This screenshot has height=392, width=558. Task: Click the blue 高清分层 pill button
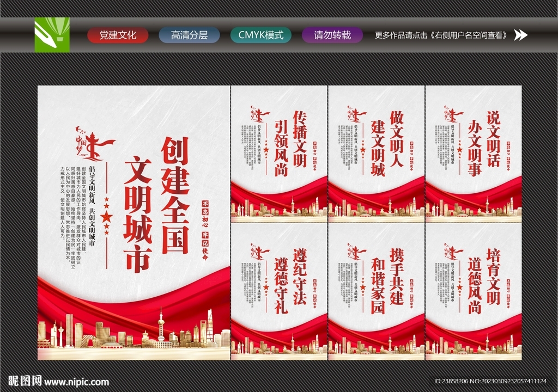[x=189, y=35]
